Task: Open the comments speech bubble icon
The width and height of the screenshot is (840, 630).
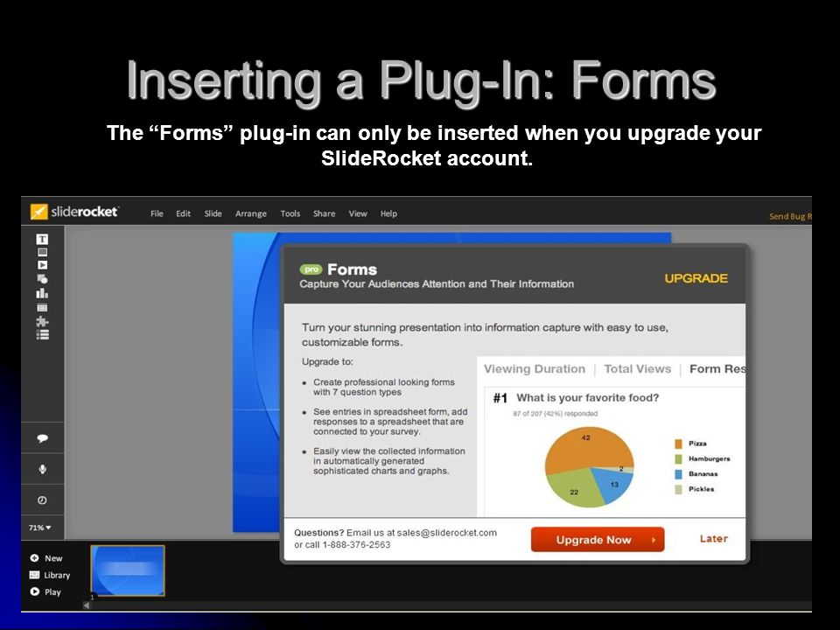Action: coord(42,438)
